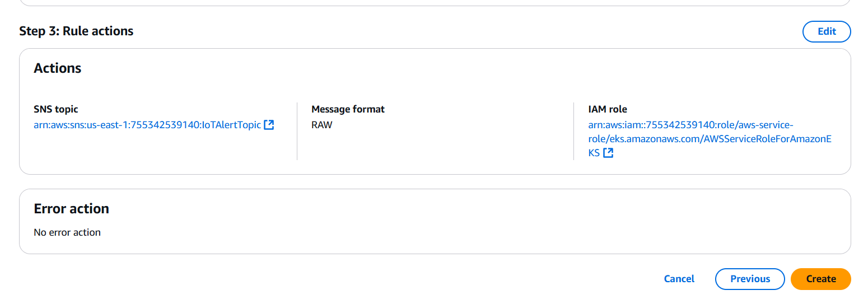Go back using the Previous button
The image size is (868, 304).
pyautogui.click(x=750, y=279)
